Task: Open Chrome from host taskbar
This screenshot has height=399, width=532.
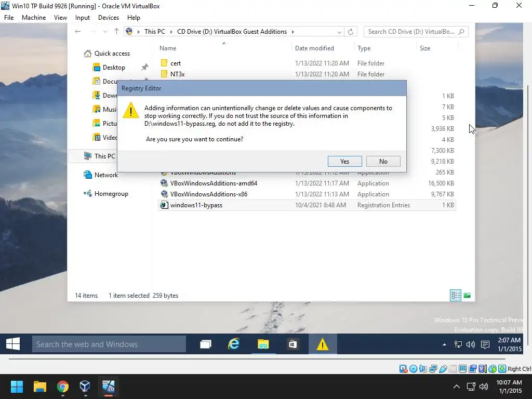Action: [x=63, y=387]
